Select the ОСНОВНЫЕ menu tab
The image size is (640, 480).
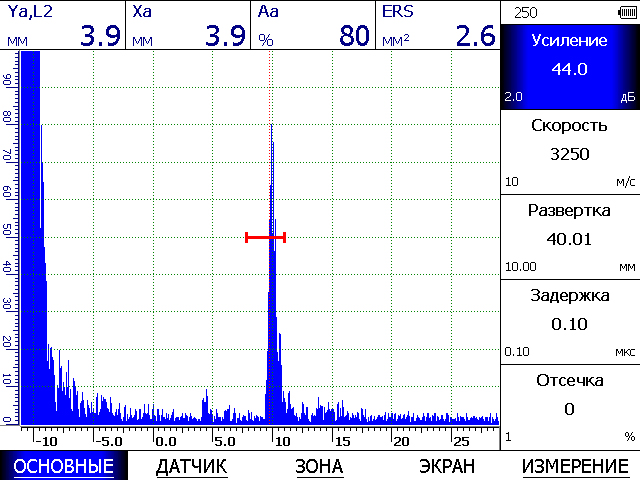pos(63,466)
